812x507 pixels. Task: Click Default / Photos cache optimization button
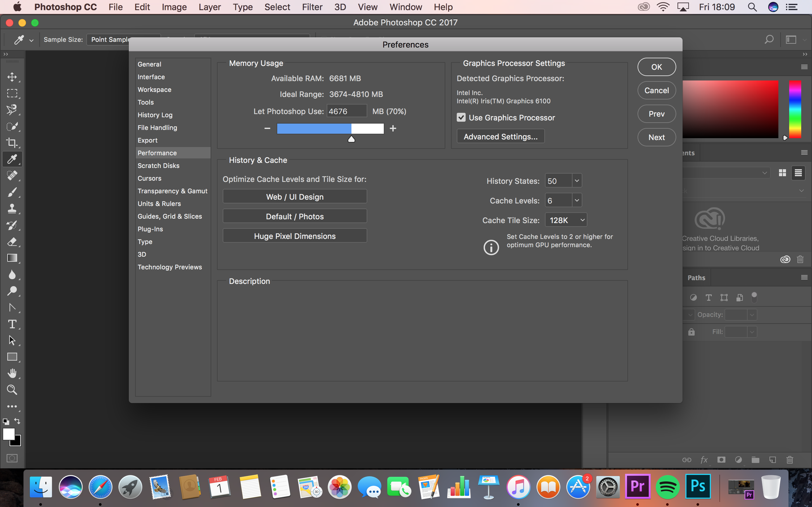pyautogui.click(x=294, y=216)
